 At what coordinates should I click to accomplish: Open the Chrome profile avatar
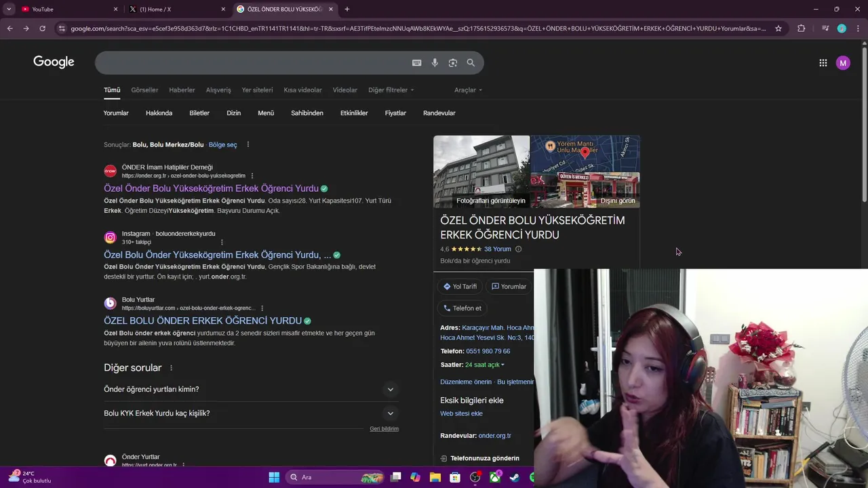pyautogui.click(x=842, y=28)
